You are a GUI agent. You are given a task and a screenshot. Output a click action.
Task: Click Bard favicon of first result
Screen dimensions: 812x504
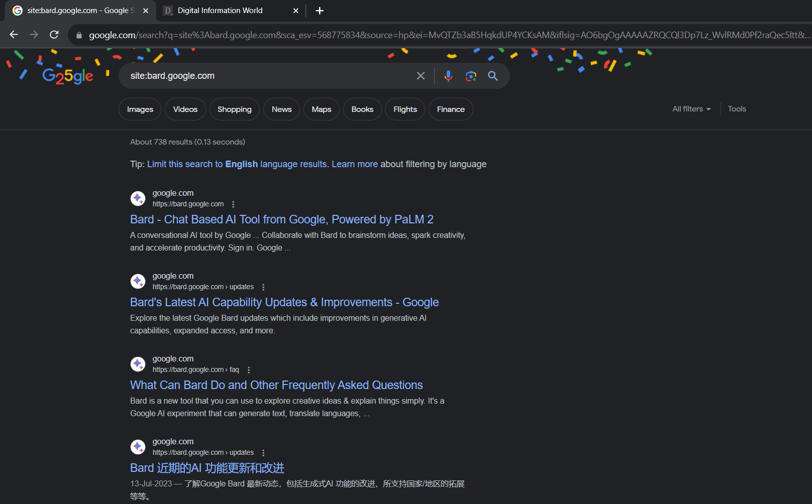coord(138,198)
